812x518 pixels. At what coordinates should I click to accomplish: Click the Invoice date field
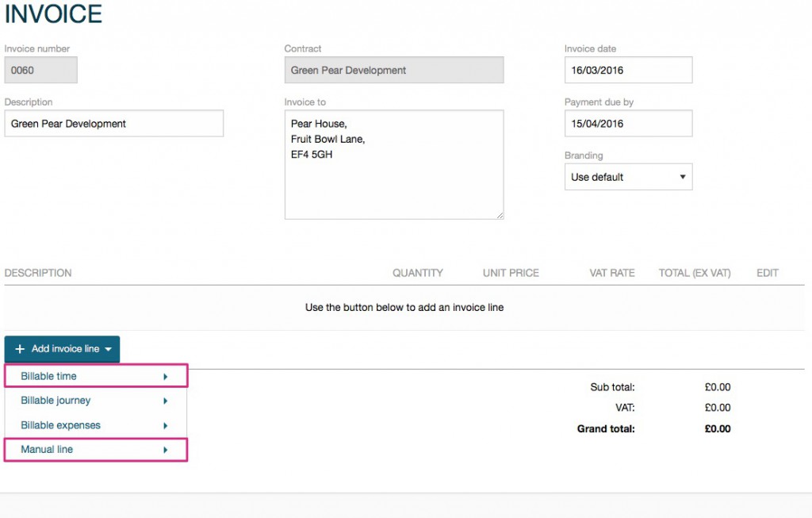[x=626, y=70]
